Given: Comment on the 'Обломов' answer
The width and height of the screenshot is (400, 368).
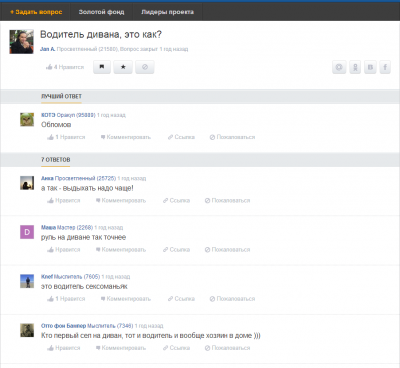Looking at the screenshot, I should click(126, 137).
